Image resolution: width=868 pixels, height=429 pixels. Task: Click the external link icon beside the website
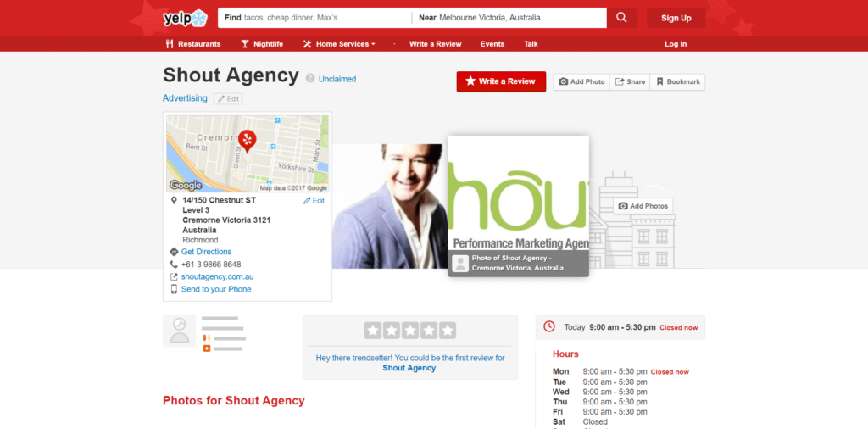tap(174, 276)
